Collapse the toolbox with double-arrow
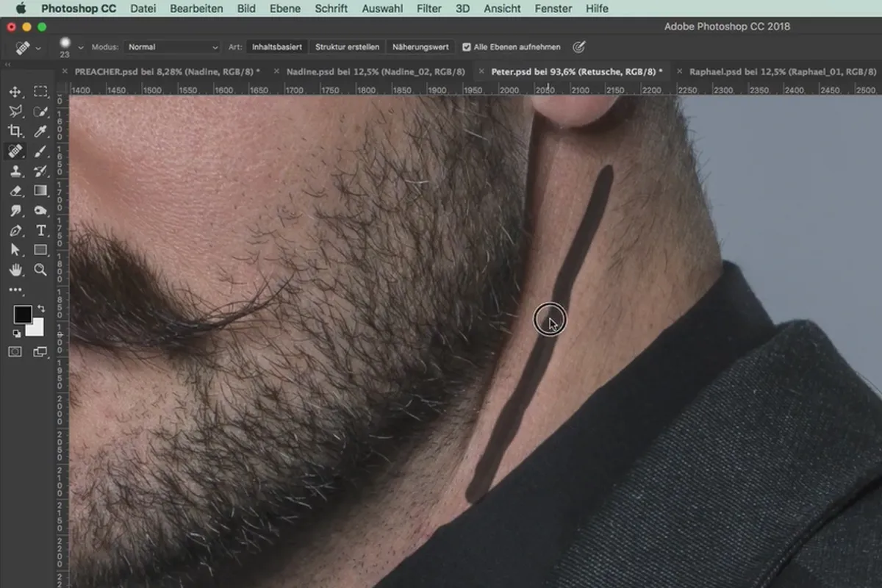This screenshot has width=882, height=588. pyautogui.click(x=7, y=65)
